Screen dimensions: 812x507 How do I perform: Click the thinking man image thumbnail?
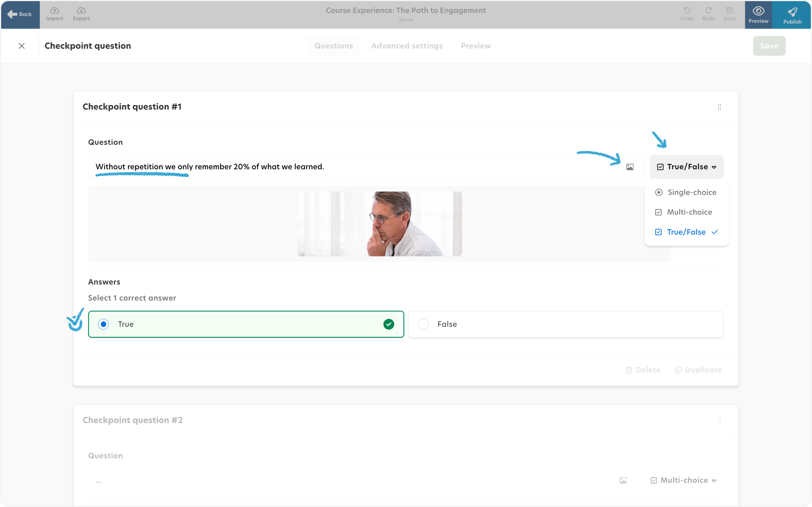(x=379, y=224)
